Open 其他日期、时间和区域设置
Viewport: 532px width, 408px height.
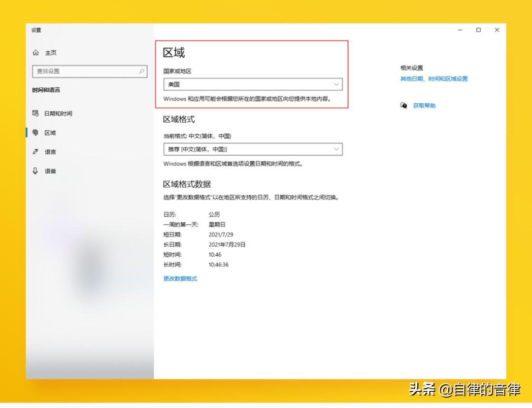coord(433,79)
